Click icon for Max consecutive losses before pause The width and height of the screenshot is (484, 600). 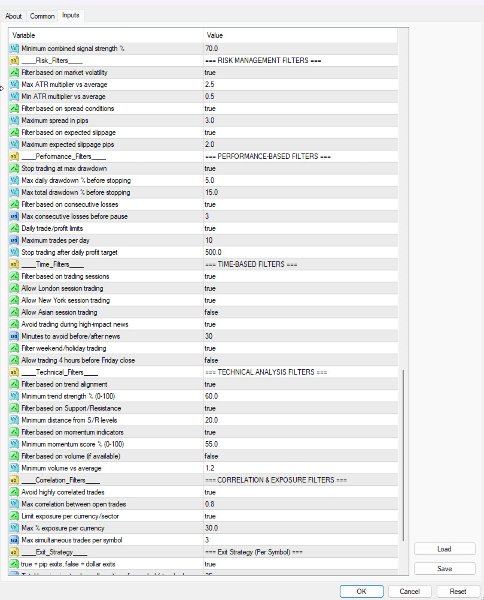(14, 216)
